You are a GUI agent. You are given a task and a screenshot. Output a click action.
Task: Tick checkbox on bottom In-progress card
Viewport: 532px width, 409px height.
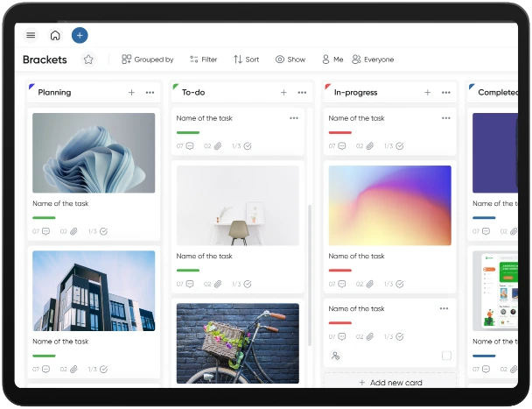click(446, 356)
